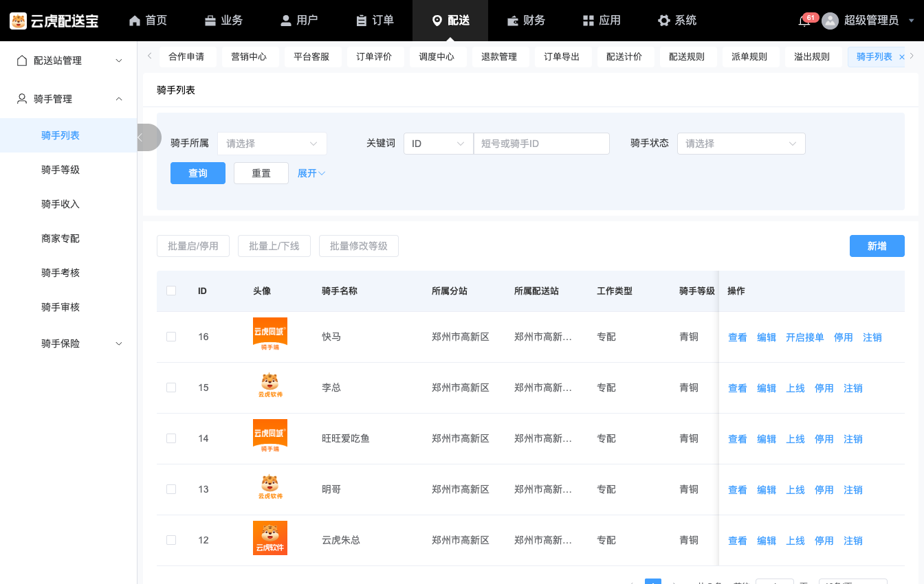Switch to the 营销中心 tab

249,57
